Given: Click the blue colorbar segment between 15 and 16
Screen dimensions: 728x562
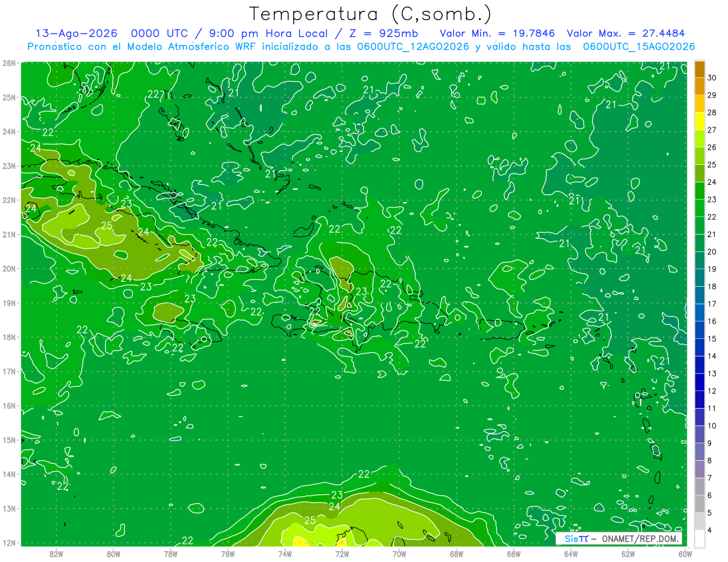Looking at the screenshot, I should coord(699,330).
